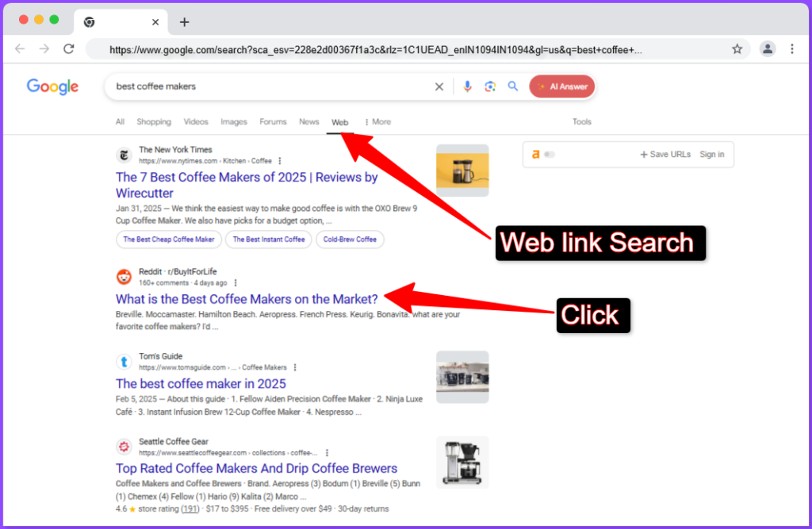
Task: Click the 'Tom's Guide' source name
Action: (160, 356)
